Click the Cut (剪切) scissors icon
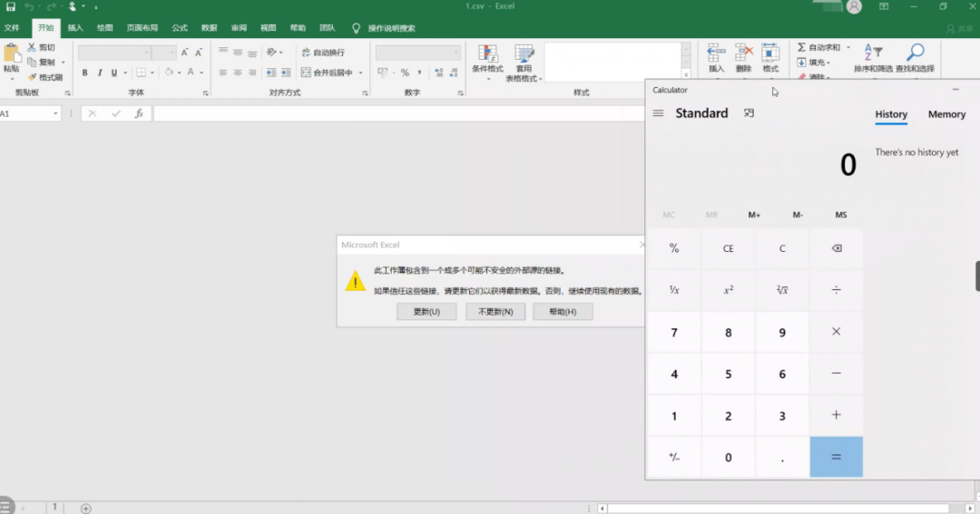Screen dimensions: 980x514 [x=32, y=47]
